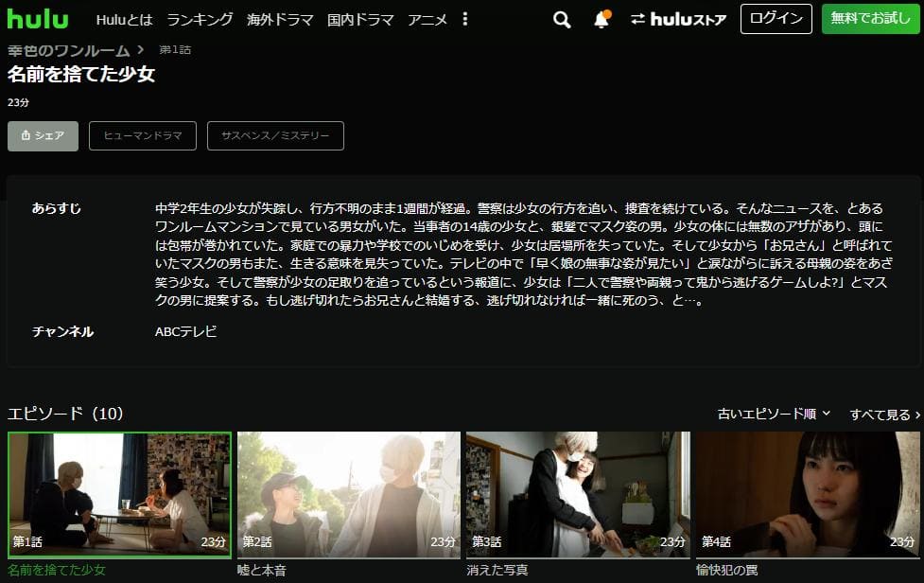Open the three-dot more menu

[x=465, y=20]
